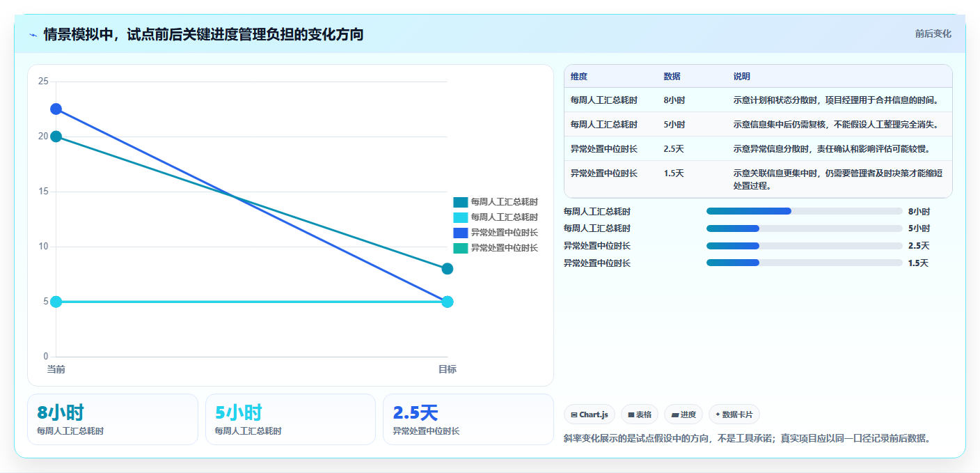Click the 进度 chip
980x473 pixels.
tap(683, 414)
